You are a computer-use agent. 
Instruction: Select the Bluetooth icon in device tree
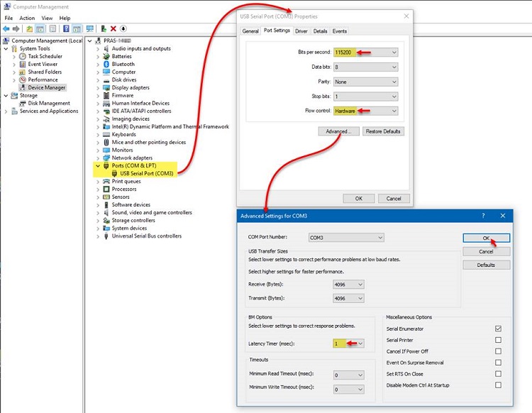click(x=106, y=64)
